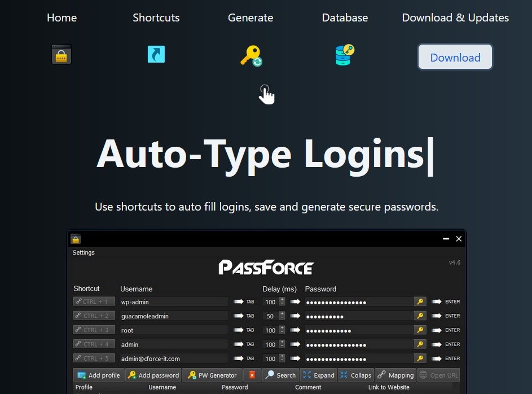
Task: Click the red delete icon button
Action: click(x=252, y=375)
